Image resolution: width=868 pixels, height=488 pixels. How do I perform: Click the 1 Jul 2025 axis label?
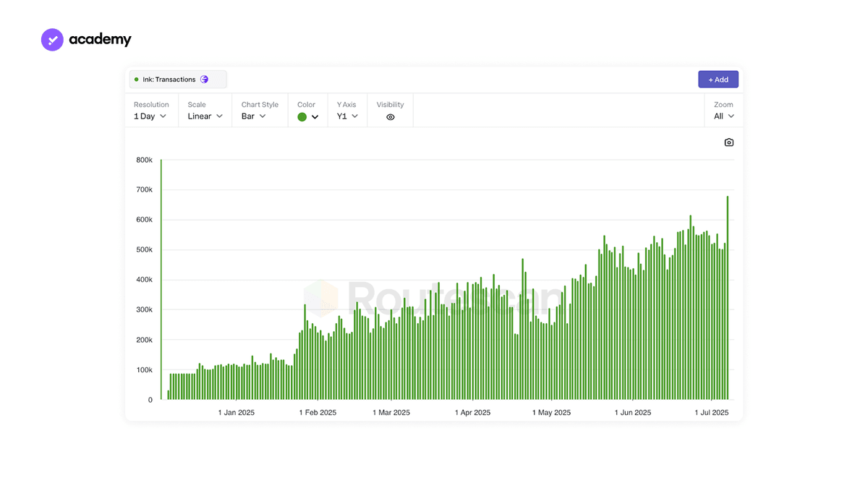(712, 413)
